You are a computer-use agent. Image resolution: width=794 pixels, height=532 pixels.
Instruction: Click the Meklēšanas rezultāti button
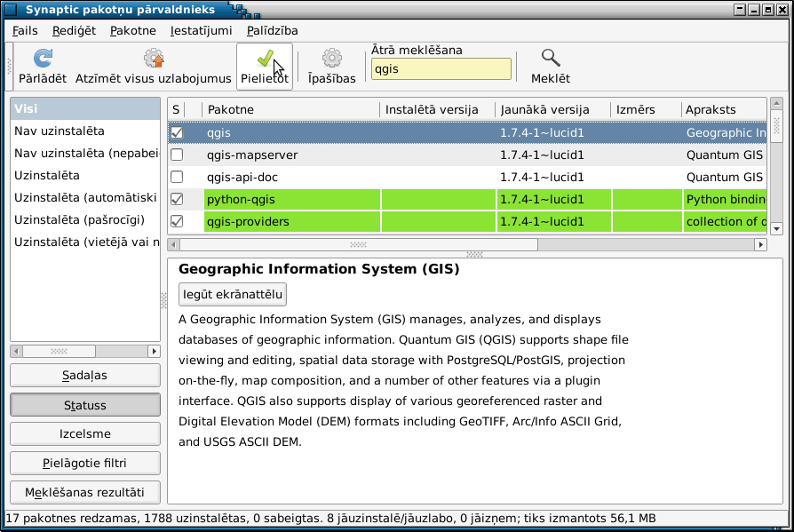[x=85, y=493]
